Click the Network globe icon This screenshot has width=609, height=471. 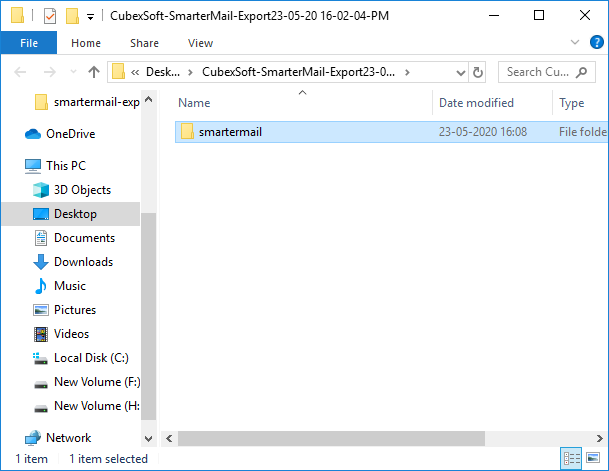33,438
